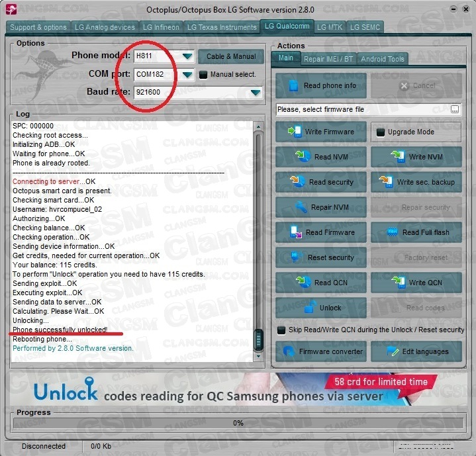
Task: Click log line 'SPC: 000000'
Action: tap(33, 126)
